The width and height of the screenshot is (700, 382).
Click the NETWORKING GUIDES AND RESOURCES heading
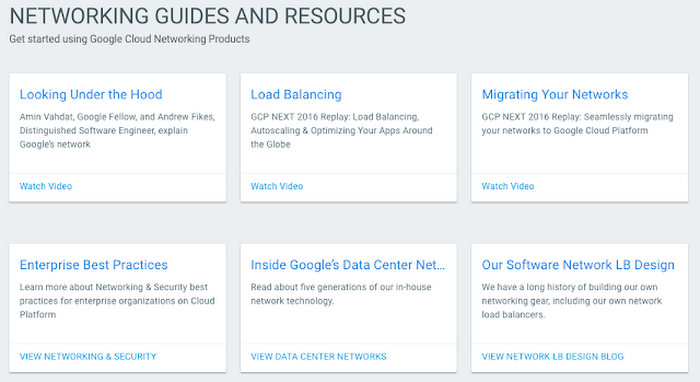(x=208, y=16)
